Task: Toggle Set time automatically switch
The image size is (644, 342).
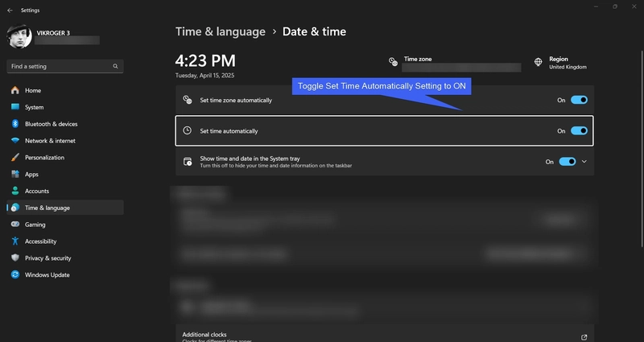Action: pyautogui.click(x=579, y=130)
